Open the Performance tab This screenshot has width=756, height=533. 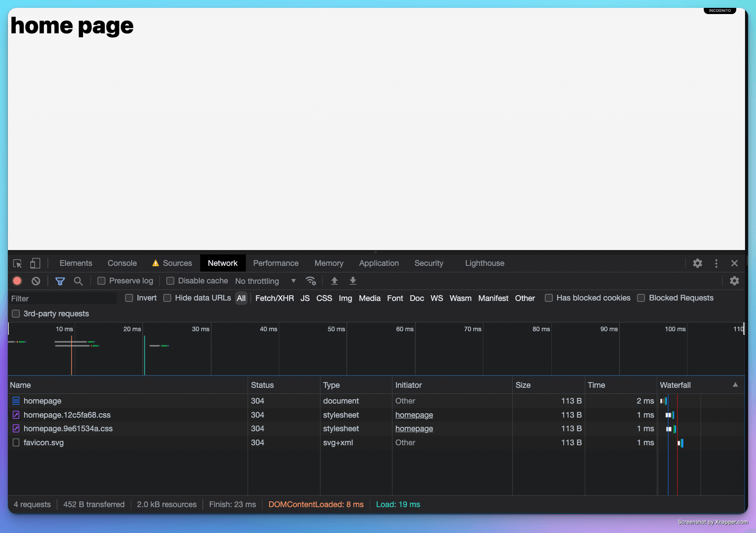(x=276, y=263)
